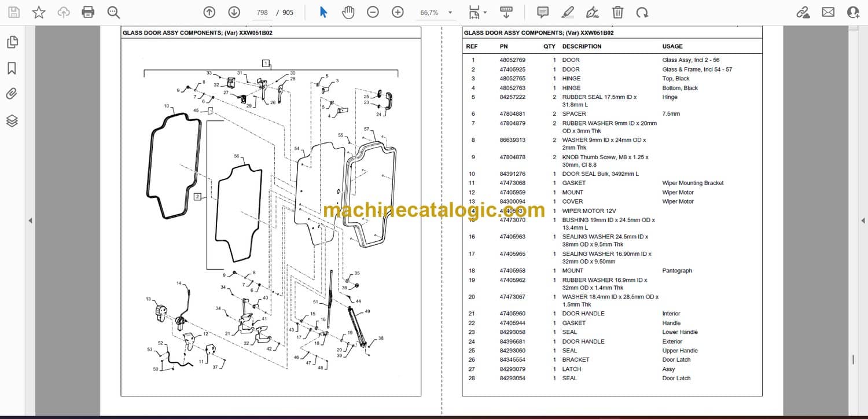Expand the right tools pane
The width and height of the screenshot is (868, 419).
(x=863, y=220)
